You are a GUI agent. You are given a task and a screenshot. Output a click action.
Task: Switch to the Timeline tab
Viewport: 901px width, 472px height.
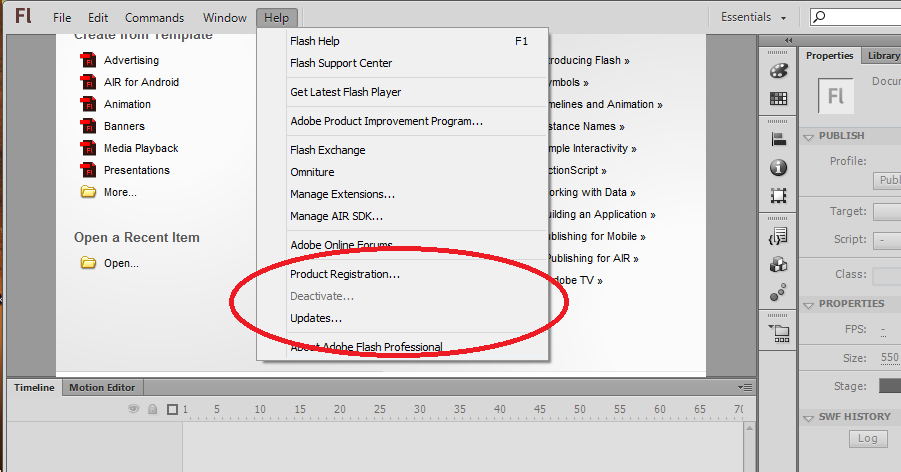tap(34, 387)
